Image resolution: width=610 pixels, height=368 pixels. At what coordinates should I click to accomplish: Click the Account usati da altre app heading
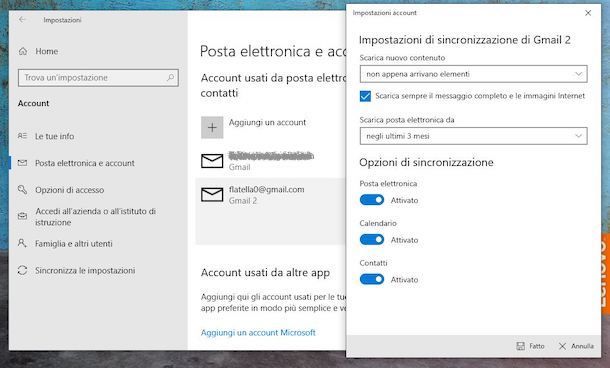click(265, 273)
